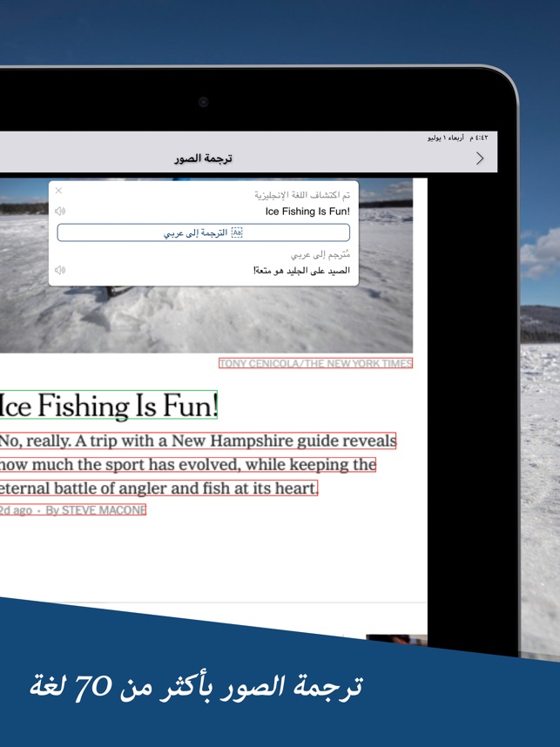The image size is (560, 747).
Task: Play audio for "Ice Fishing Is Fun!" source text
Action: (x=60, y=211)
